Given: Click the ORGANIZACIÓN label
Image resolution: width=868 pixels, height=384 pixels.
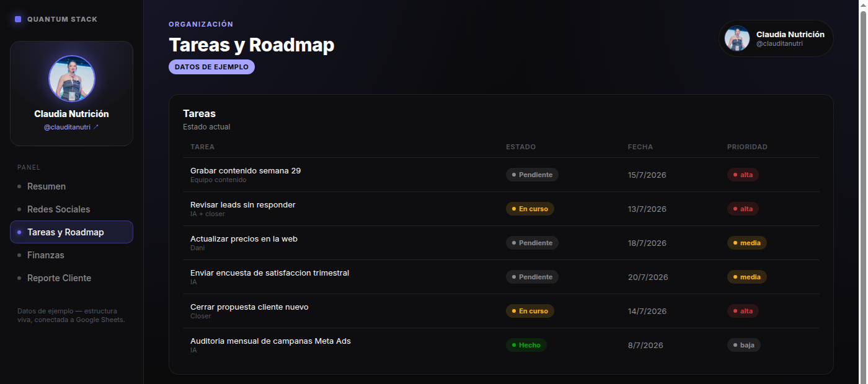Looking at the screenshot, I should tap(201, 24).
